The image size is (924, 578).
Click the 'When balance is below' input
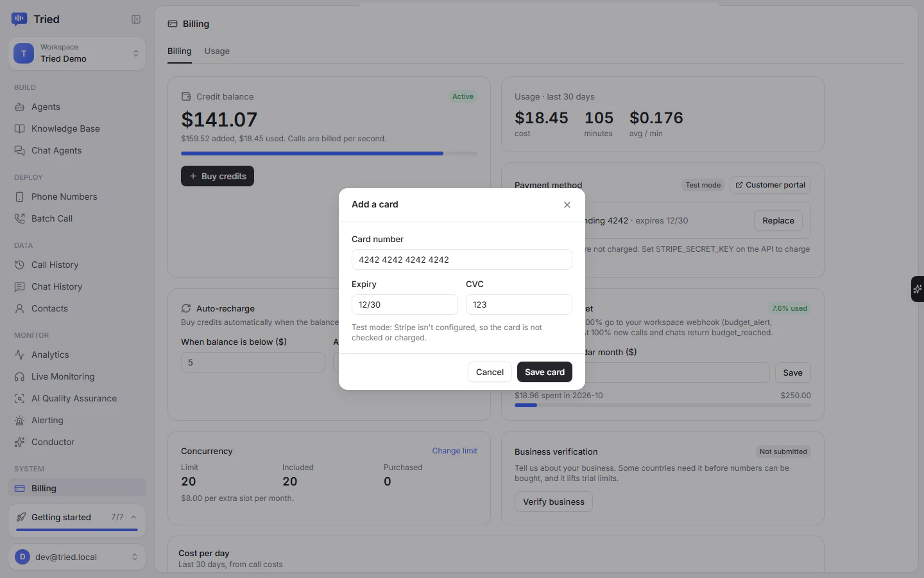(x=253, y=362)
